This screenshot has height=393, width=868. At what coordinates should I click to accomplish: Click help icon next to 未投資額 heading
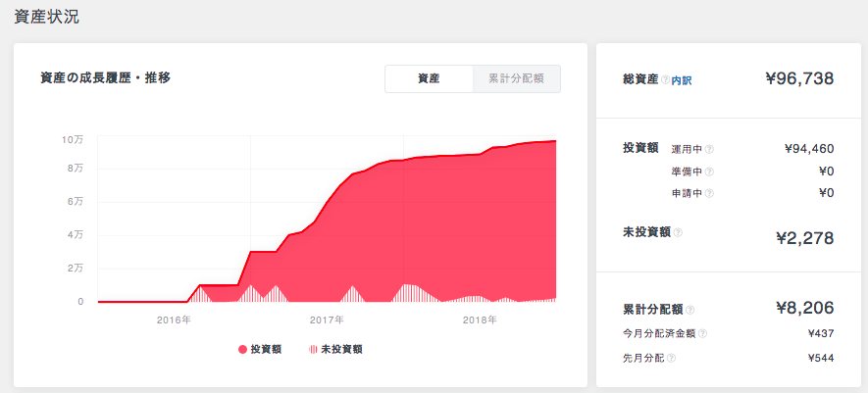pyautogui.click(x=678, y=233)
